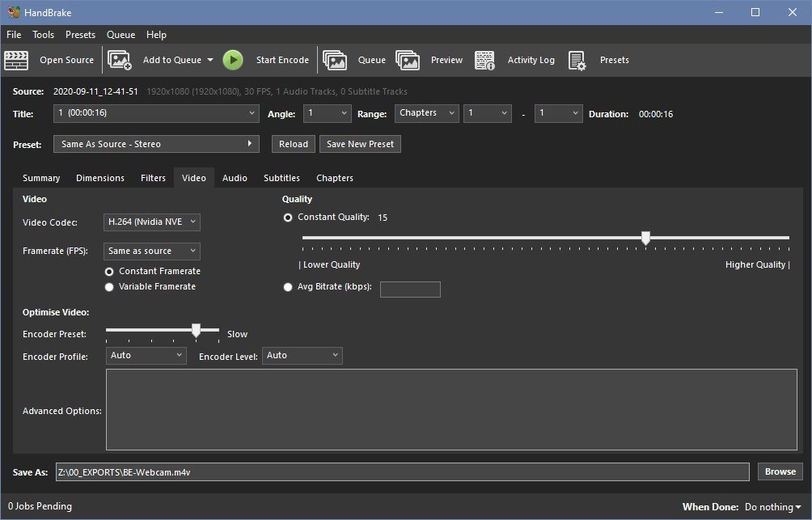Expand the Video Codec dropdown
This screenshot has height=520, width=812.
[x=152, y=222]
